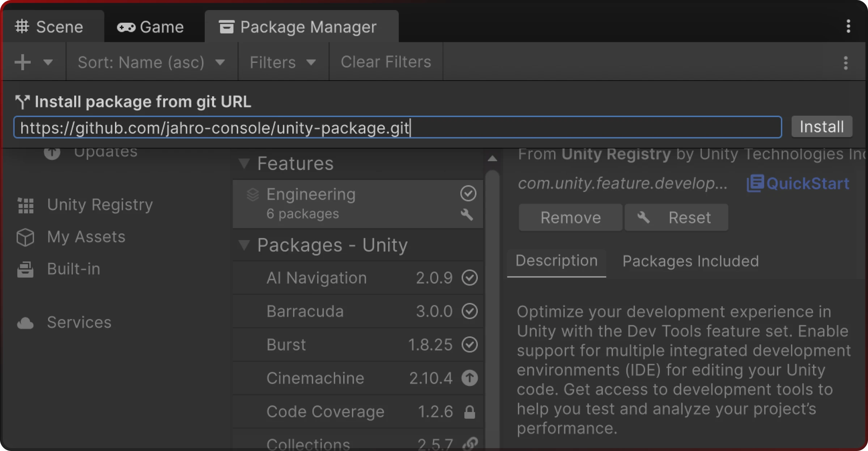Select My Assets in the sidebar
Image resolution: width=868 pixels, height=451 pixels.
(86, 237)
